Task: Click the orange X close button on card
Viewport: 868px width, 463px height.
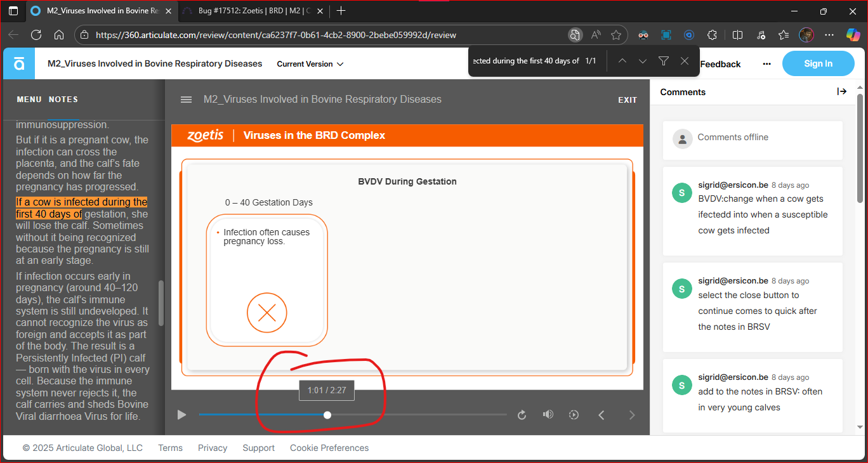Action: (x=266, y=313)
